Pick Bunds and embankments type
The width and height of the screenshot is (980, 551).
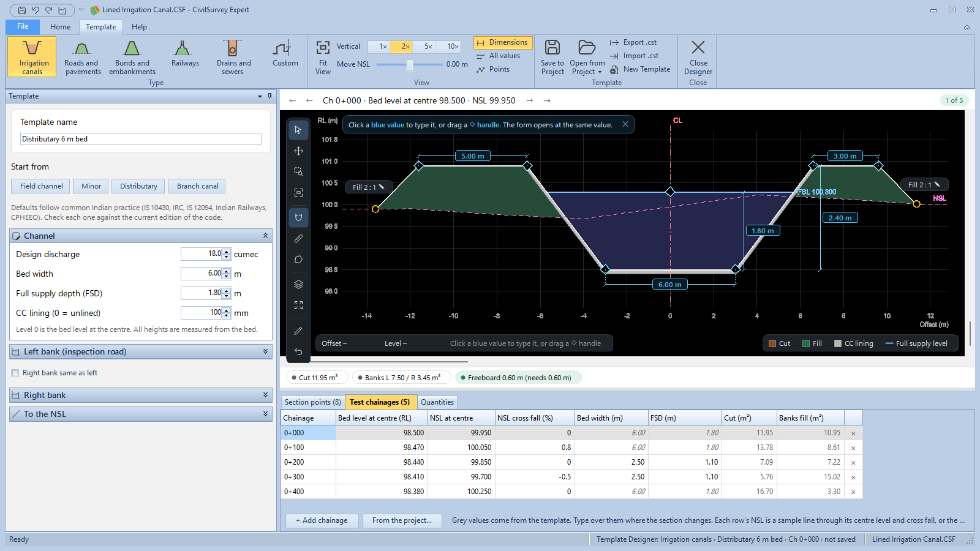132,56
